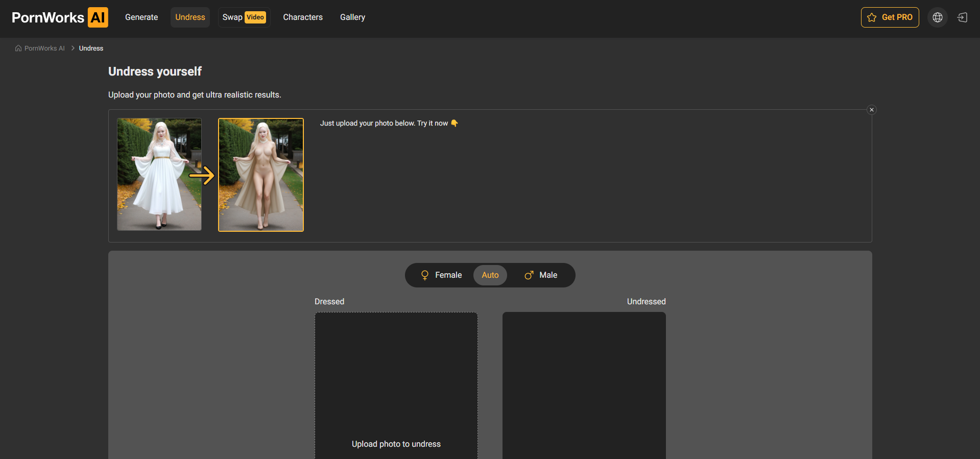
Task: Click the star icon on Get PRO
Action: [872, 17]
